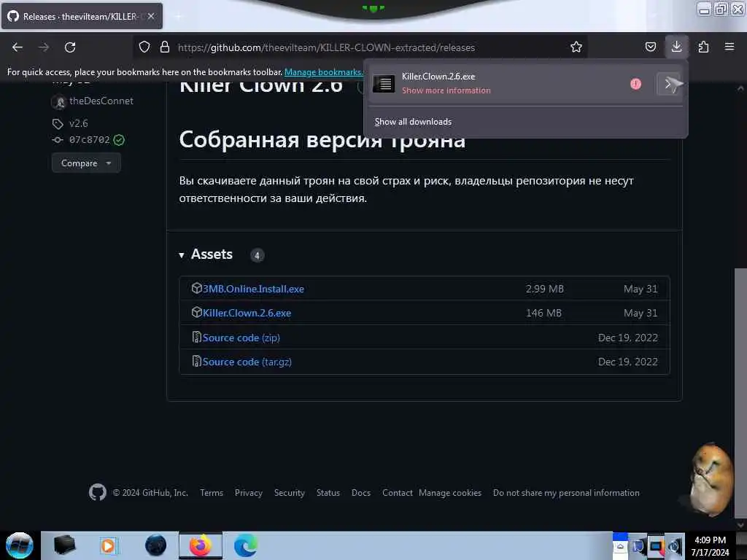Download 3MB.Online.Install.exe asset

[253, 289]
